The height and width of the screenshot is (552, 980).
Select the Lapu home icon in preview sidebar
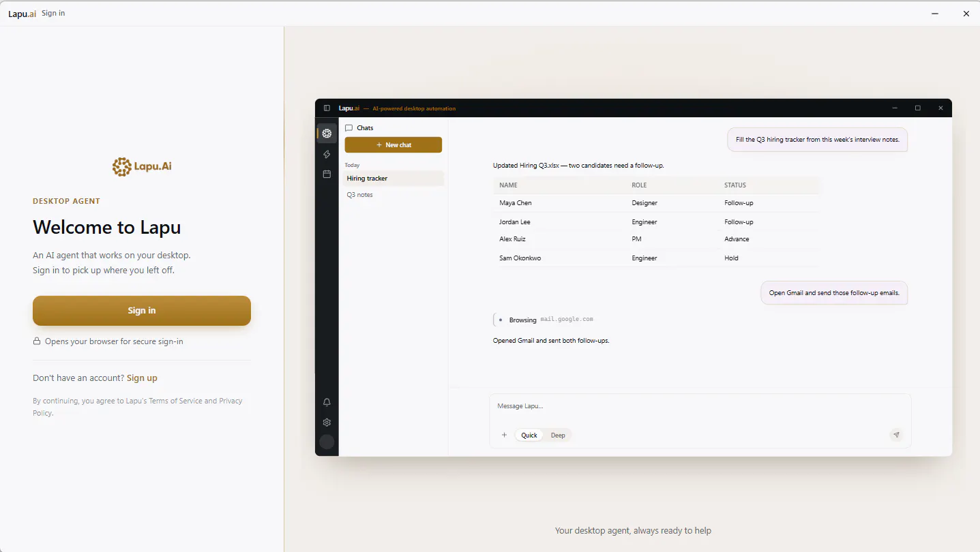click(327, 134)
